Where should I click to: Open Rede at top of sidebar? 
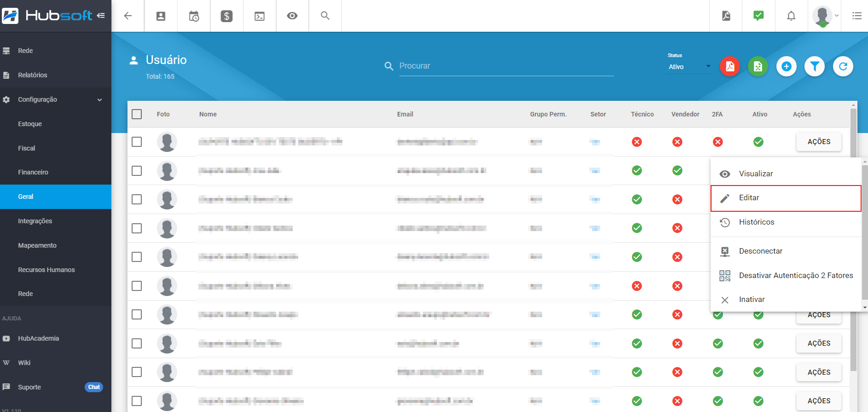[x=56, y=51]
